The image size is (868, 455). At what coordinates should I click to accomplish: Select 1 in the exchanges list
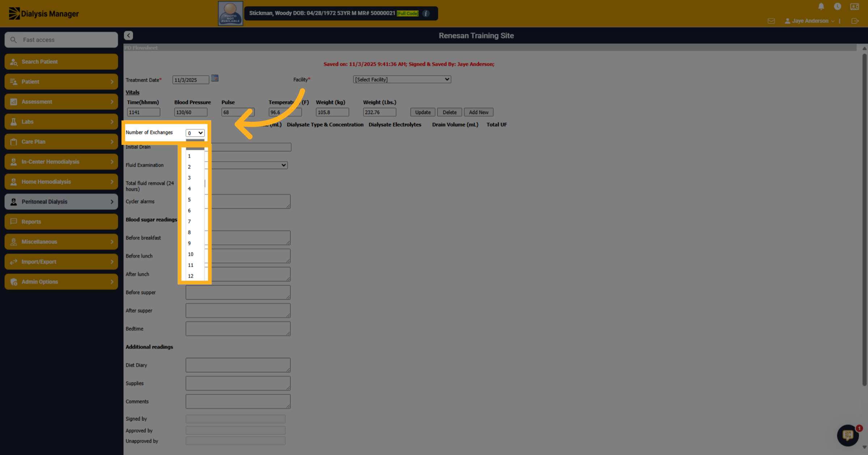pyautogui.click(x=195, y=156)
